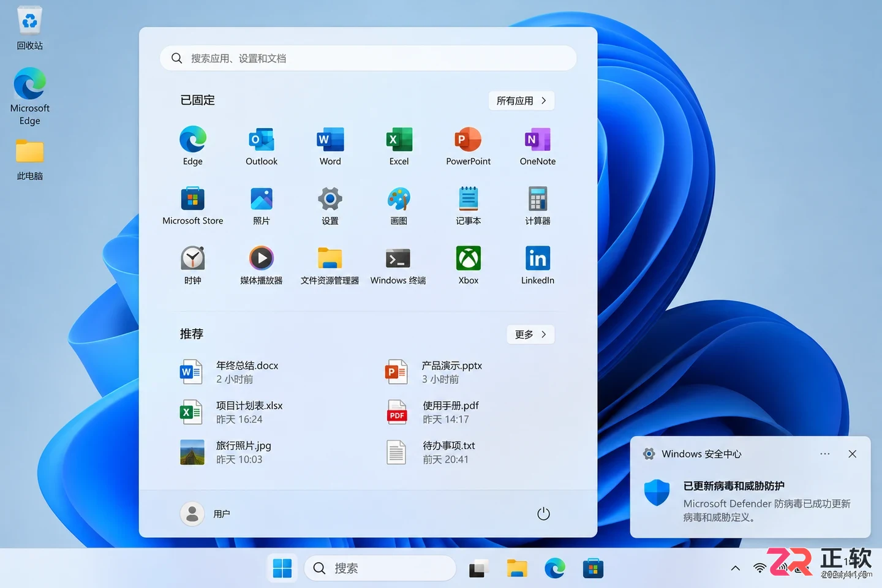Open the Xbox app
The width and height of the screenshot is (882, 588).
tap(468, 265)
